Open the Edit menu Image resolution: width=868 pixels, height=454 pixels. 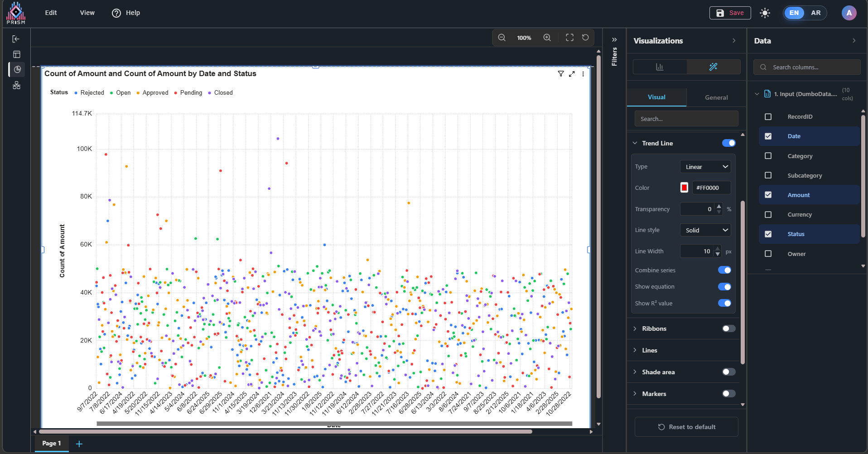pyautogui.click(x=51, y=13)
